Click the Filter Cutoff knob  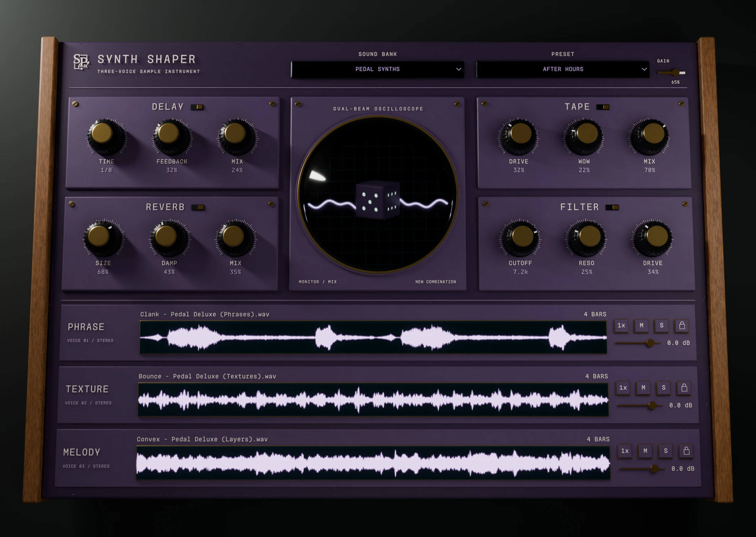point(520,238)
